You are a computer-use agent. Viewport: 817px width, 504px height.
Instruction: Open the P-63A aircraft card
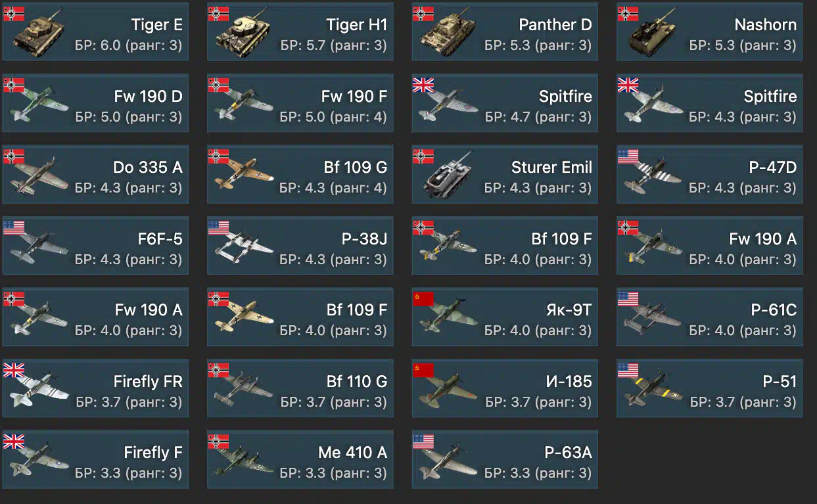click(x=505, y=459)
